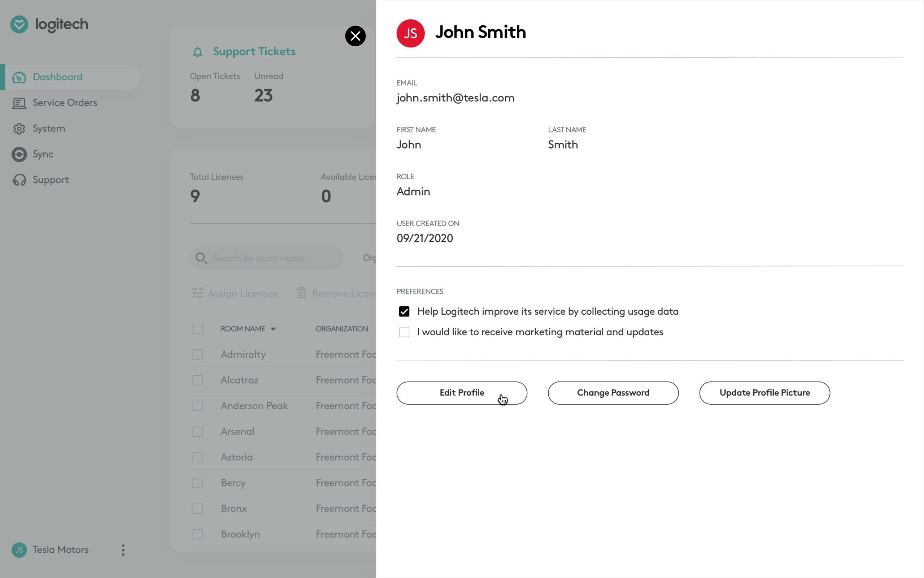The image size is (924, 578).
Task: Click the Assign Licenses button
Action: (235, 293)
